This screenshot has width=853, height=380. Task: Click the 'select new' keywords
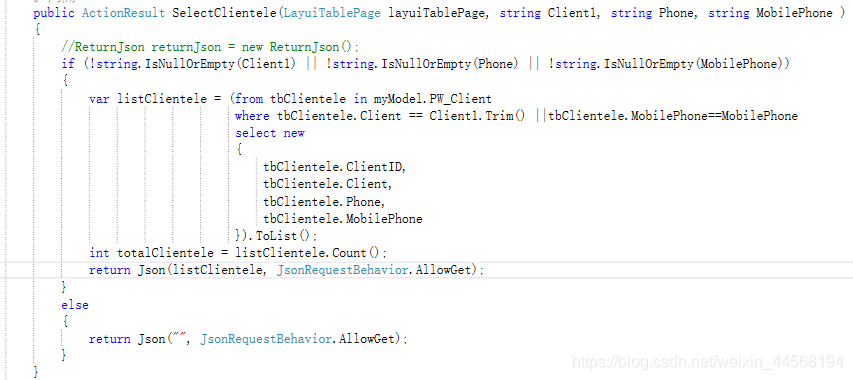[270, 133]
